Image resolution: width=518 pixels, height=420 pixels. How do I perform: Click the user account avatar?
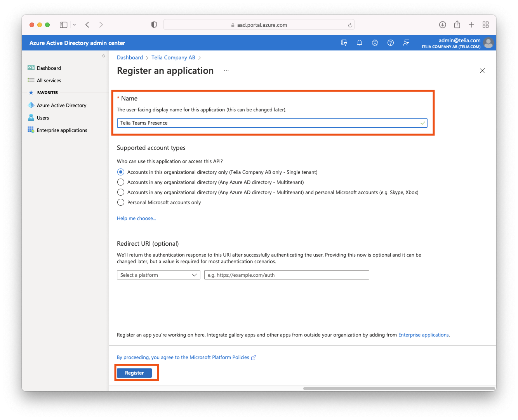click(x=488, y=43)
